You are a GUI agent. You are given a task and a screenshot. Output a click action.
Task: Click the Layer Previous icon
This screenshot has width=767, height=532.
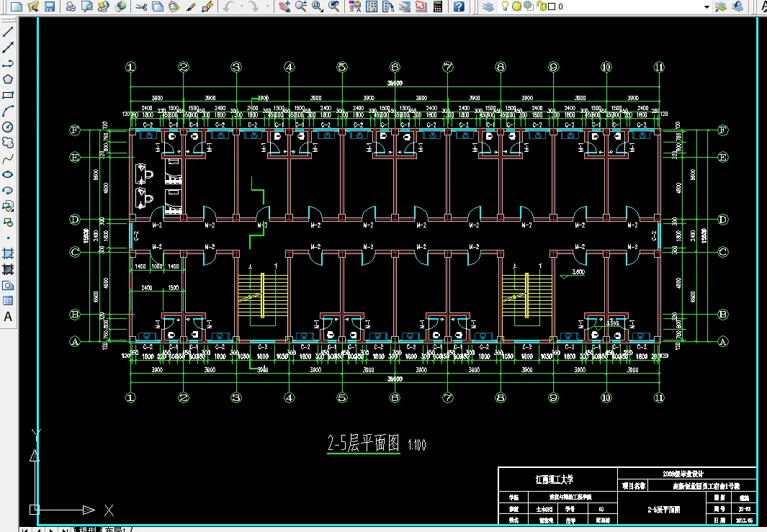737,6
